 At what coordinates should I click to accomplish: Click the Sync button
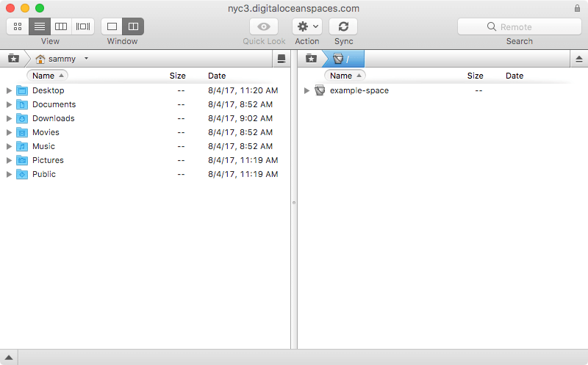(343, 26)
